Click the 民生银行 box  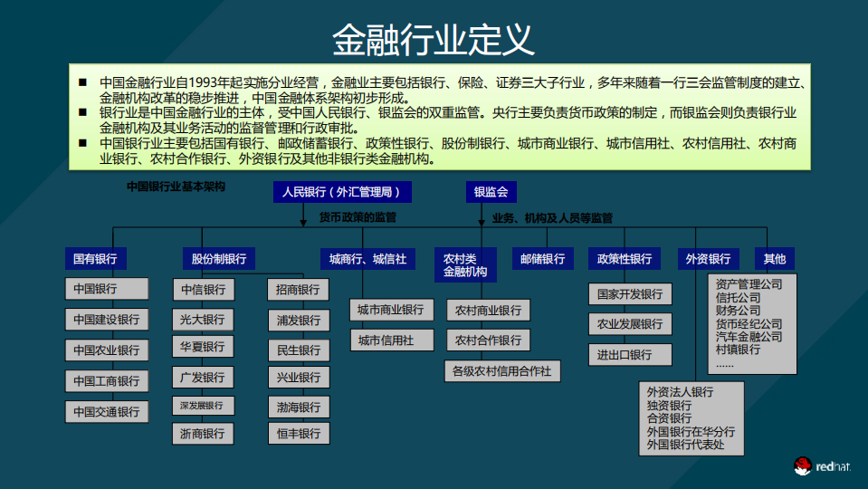point(299,350)
